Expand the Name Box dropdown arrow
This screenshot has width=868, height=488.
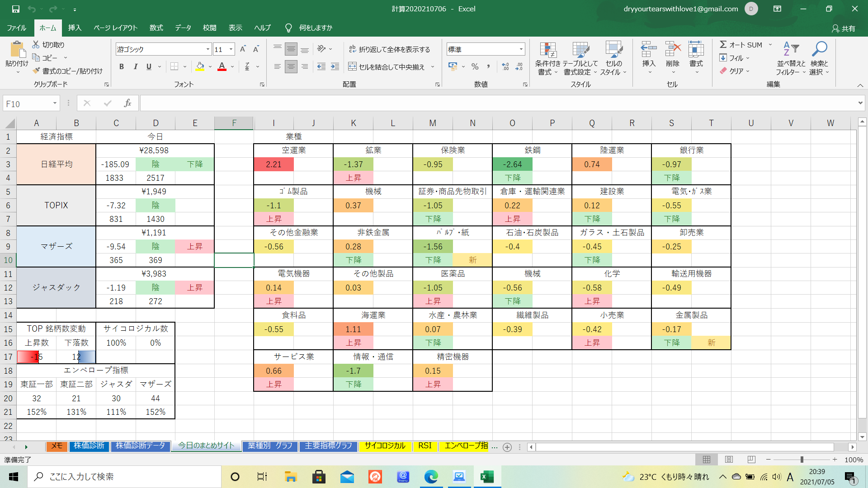point(55,103)
